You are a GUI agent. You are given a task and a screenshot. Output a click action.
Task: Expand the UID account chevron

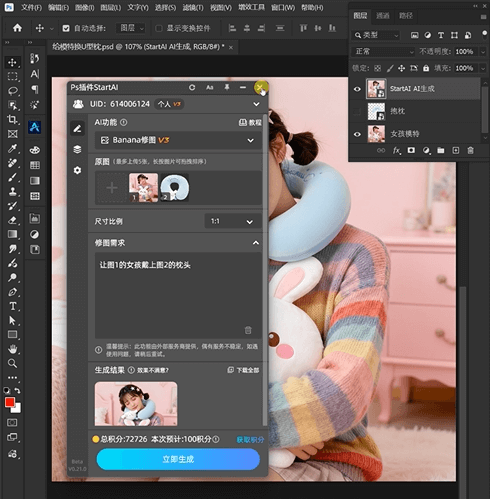tap(256, 104)
